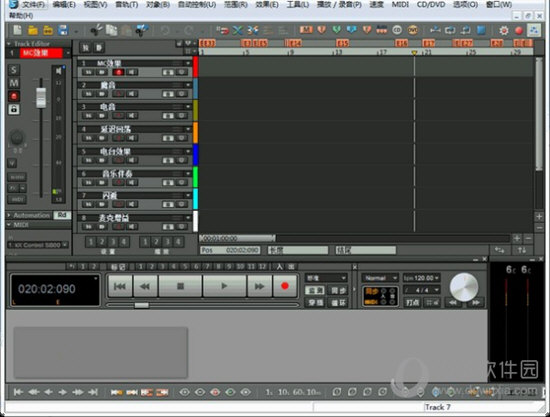Open project with yellow folder icon

pyautogui.click(x=33, y=31)
